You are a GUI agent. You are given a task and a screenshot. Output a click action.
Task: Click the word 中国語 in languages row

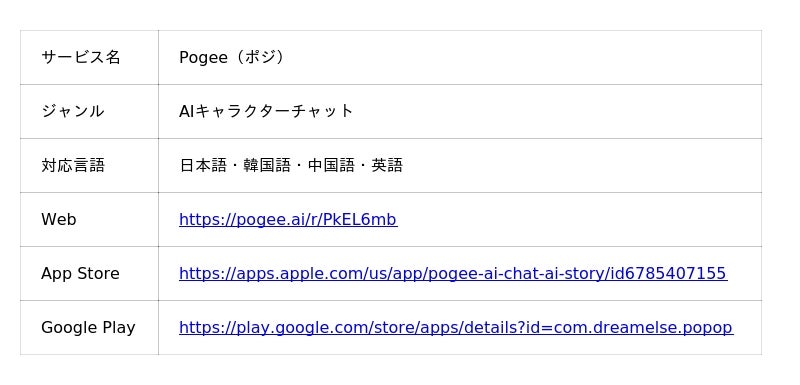point(331,166)
